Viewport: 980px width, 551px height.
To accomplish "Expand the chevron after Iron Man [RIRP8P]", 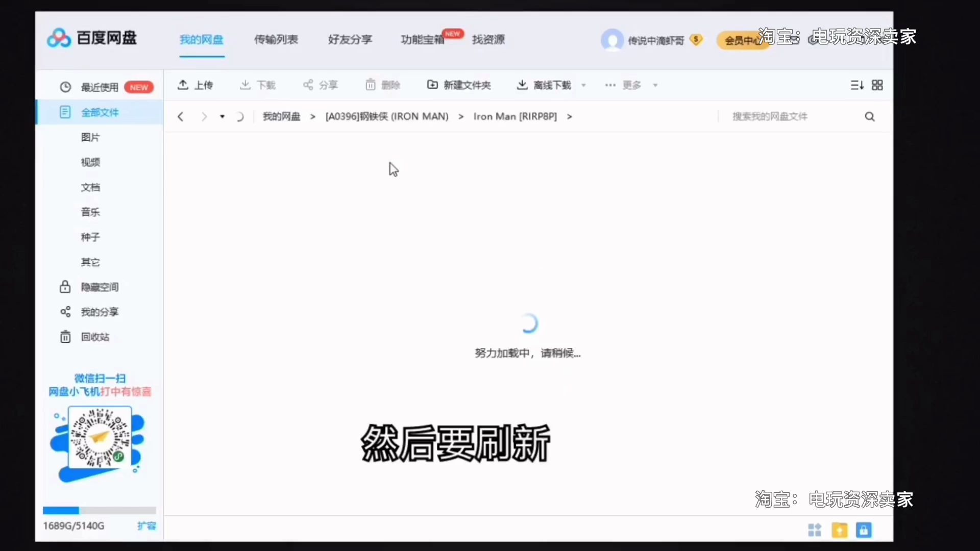I will (x=570, y=117).
